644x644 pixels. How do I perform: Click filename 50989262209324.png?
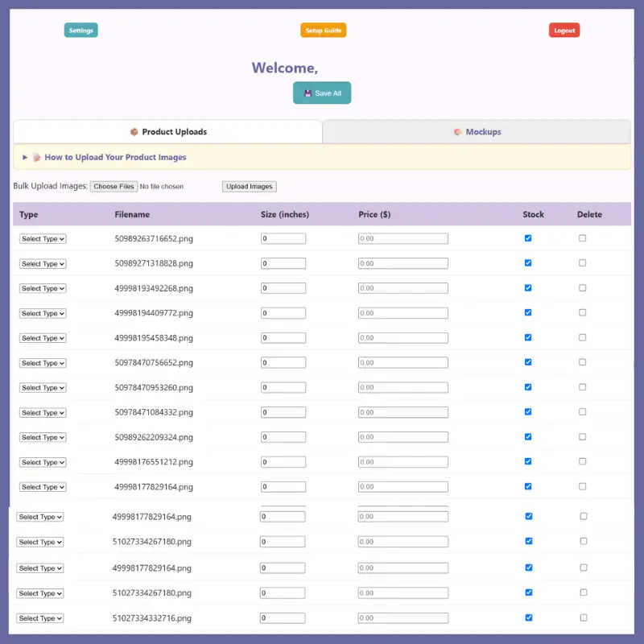coord(154,437)
